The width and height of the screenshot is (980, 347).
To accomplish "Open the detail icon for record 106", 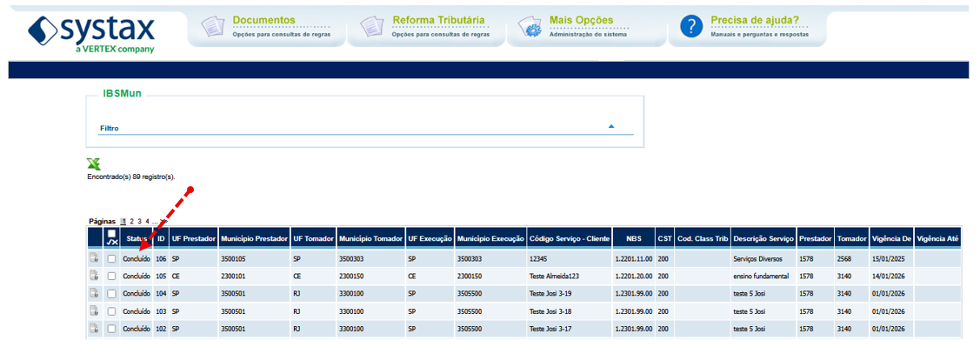I will point(95,258).
